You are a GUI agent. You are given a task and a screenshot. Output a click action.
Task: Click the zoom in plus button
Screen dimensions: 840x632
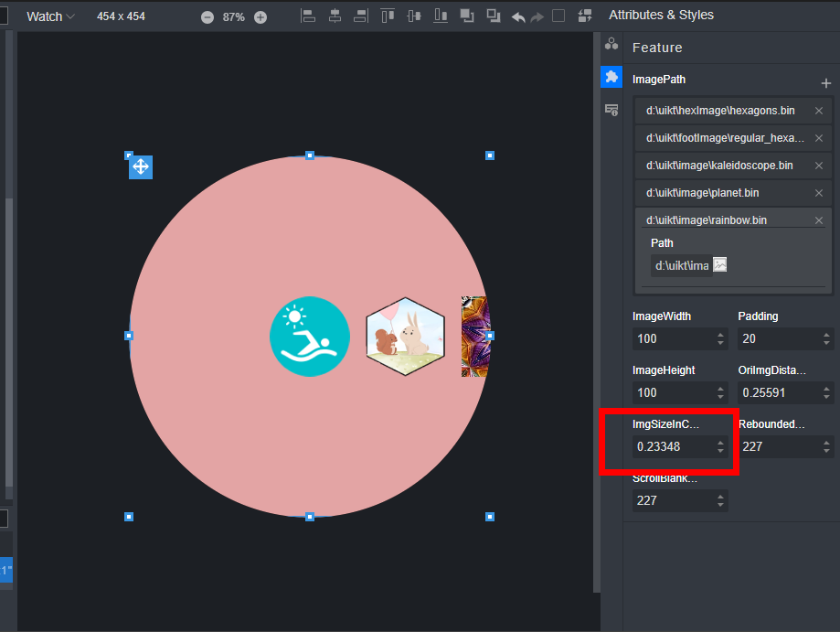(261, 17)
